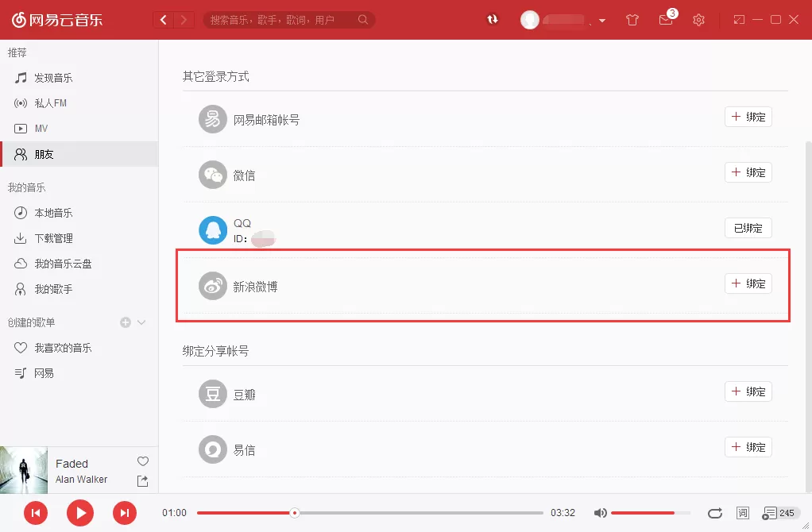Click the QQ penguin icon
Viewport: 812px width, 532px height.
[213, 230]
